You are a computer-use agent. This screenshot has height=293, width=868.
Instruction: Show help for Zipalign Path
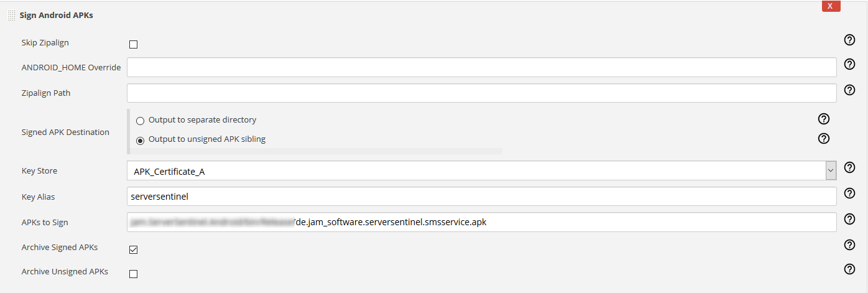tap(849, 90)
